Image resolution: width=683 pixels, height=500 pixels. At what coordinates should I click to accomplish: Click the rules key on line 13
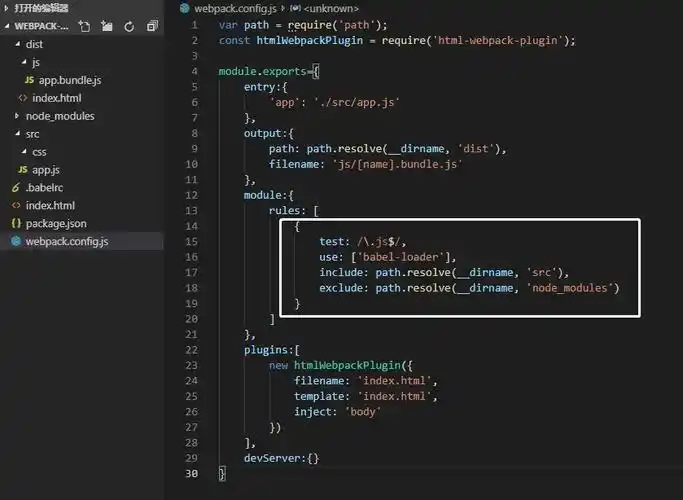pos(284,211)
